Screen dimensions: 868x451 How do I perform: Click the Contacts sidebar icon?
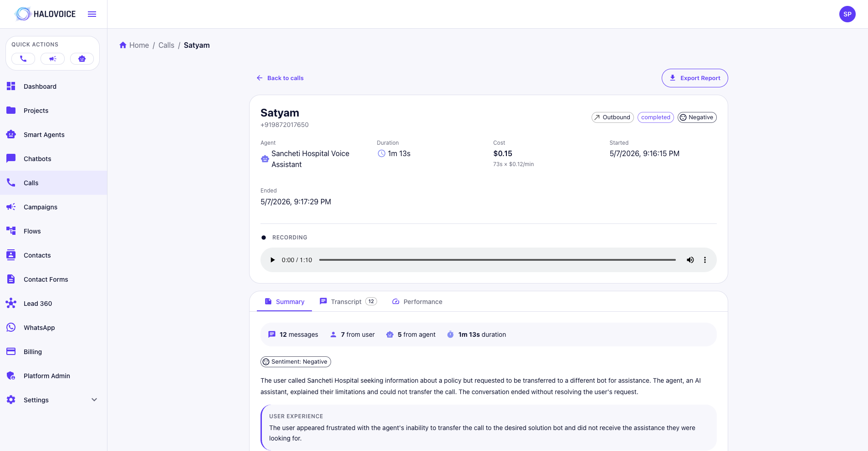coord(11,255)
